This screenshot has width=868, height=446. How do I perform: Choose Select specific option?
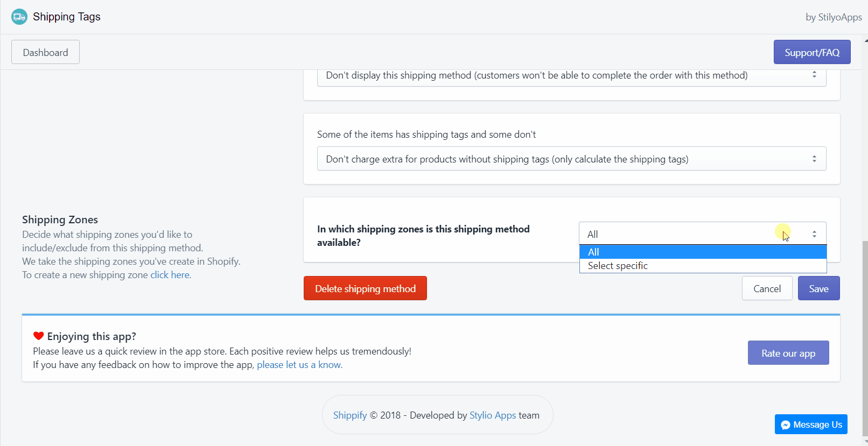(x=703, y=266)
